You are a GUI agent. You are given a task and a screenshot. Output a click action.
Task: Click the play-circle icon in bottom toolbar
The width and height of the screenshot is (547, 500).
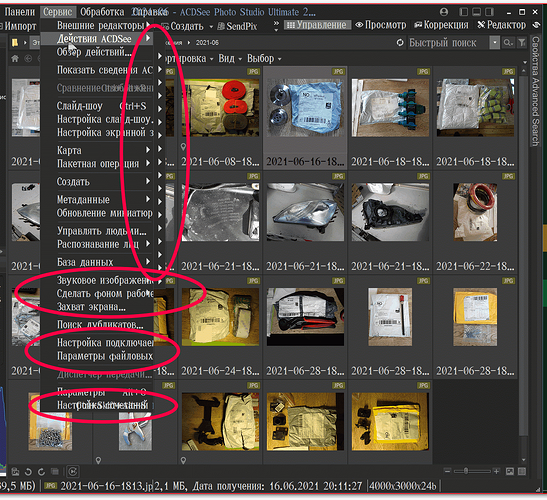(73, 472)
